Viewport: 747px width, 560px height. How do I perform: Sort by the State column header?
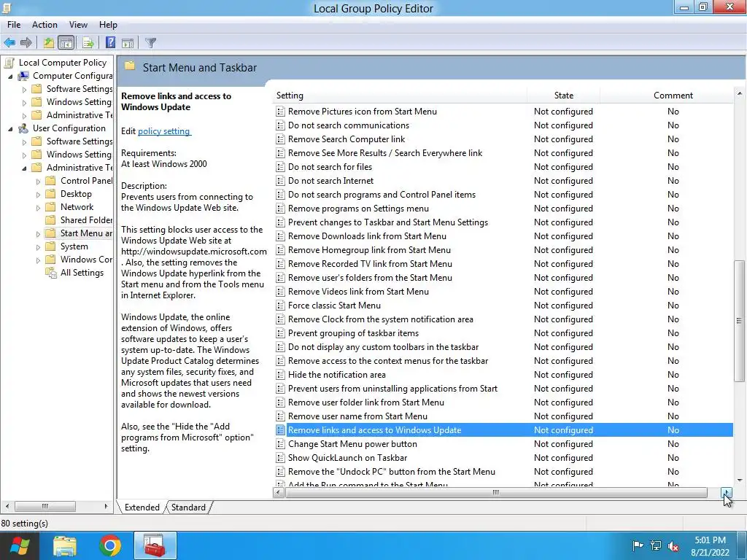point(564,96)
